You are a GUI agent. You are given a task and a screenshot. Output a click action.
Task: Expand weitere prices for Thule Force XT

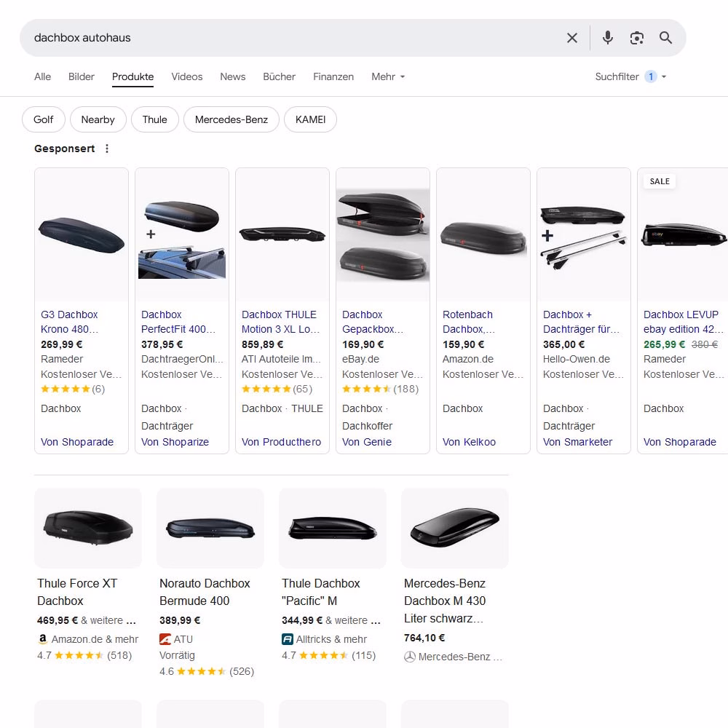[108, 620]
